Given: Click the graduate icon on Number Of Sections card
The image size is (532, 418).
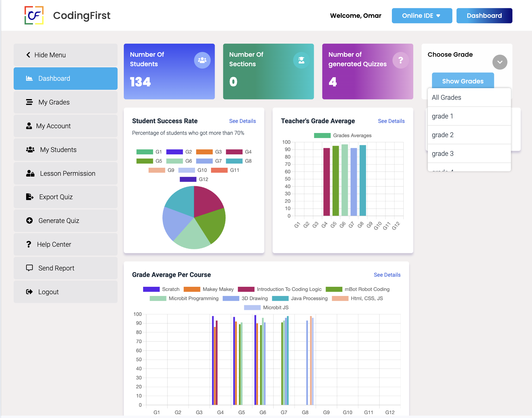Looking at the screenshot, I should (x=301, y=60).
